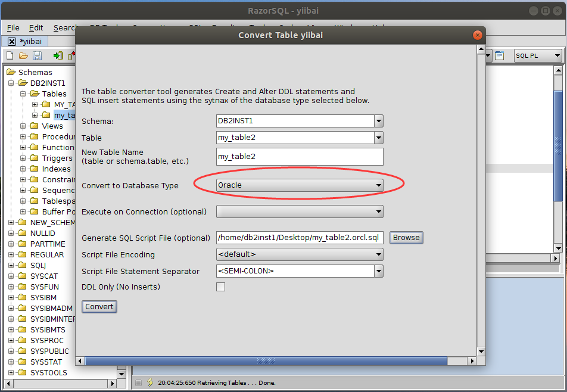Open the Edit menu
The width and height of the screenshot is (567, 392).
(36, 27)
